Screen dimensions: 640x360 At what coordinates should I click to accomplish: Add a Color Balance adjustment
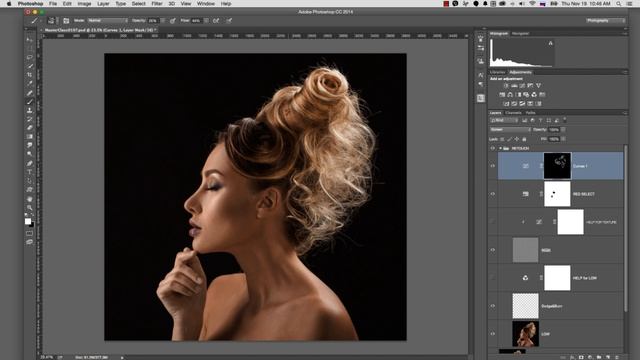(510, 95)
